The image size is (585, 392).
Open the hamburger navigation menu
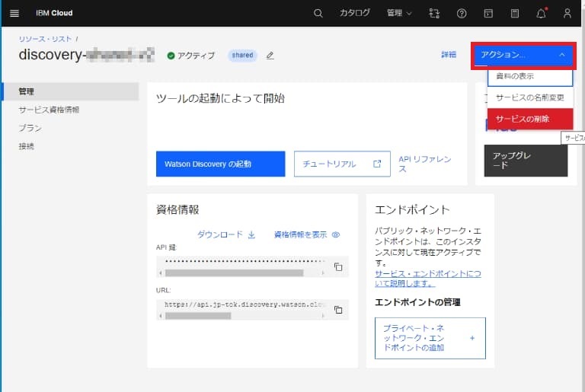14,13
